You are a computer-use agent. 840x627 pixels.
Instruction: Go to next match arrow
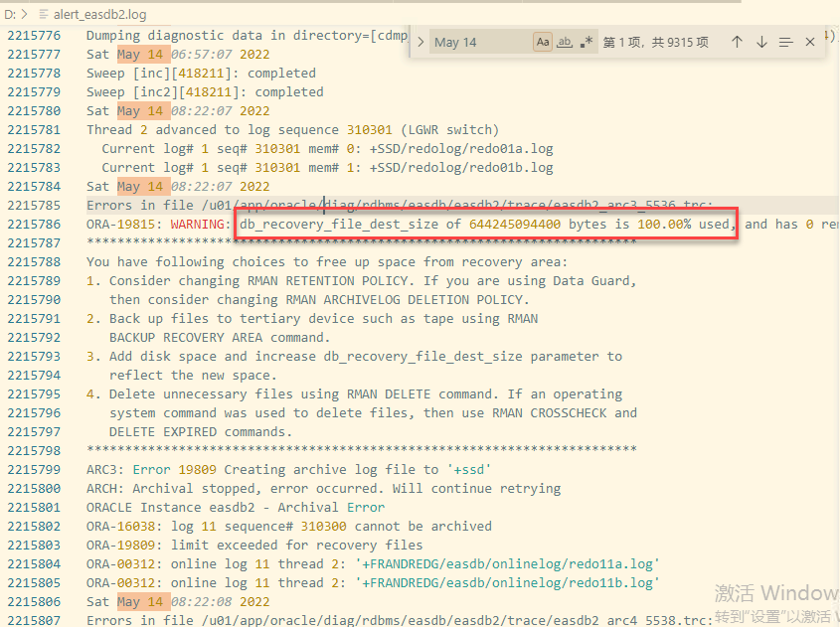[761, 42]
